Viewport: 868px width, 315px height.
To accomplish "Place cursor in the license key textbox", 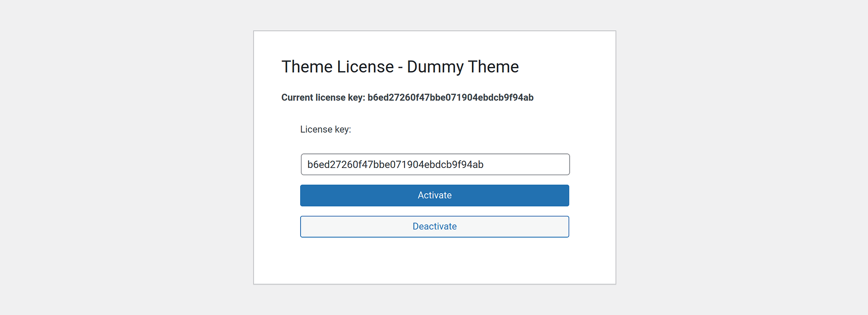I will point(434,164).
